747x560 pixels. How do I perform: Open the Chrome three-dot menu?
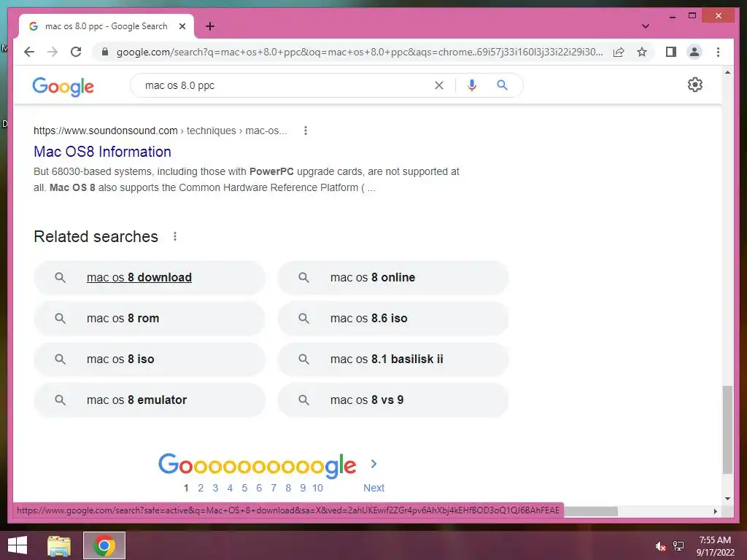[x=718, y=52]
